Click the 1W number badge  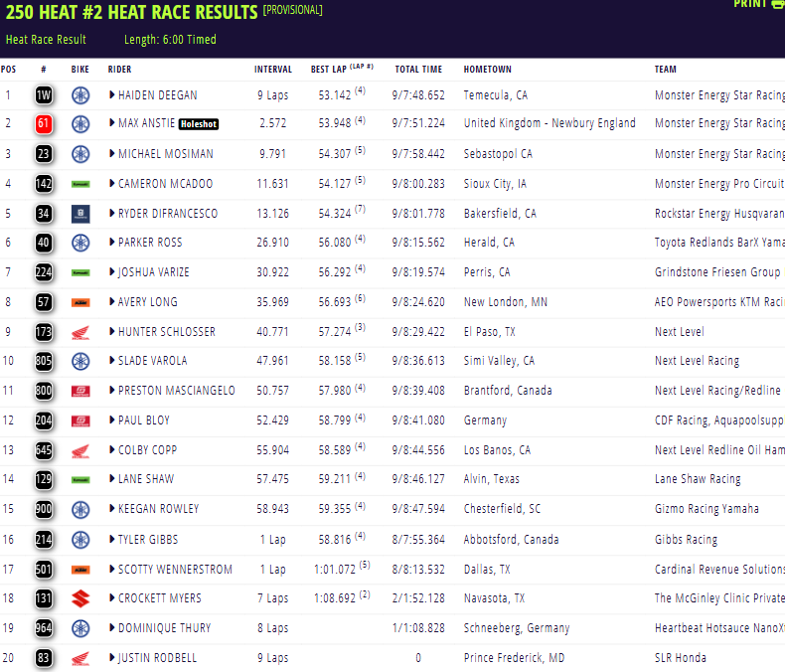44,95
